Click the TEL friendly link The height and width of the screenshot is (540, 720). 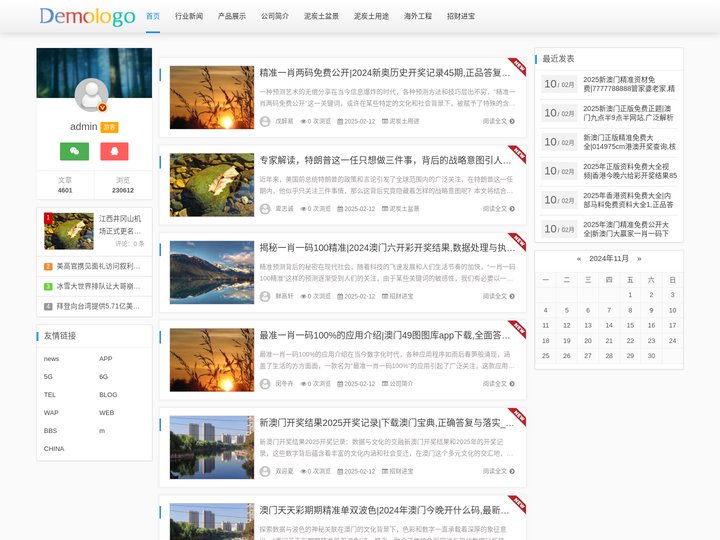[50, 394]
